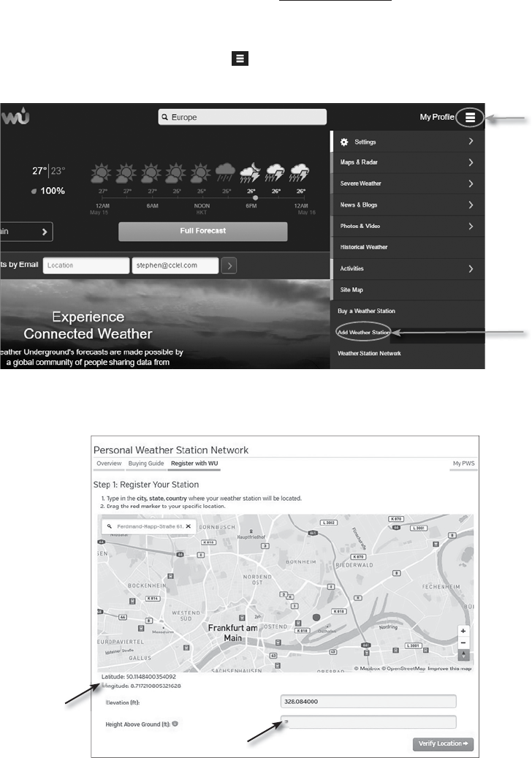
Task: Open News & Blogs menu item
Action: click(x=359, y=205)
